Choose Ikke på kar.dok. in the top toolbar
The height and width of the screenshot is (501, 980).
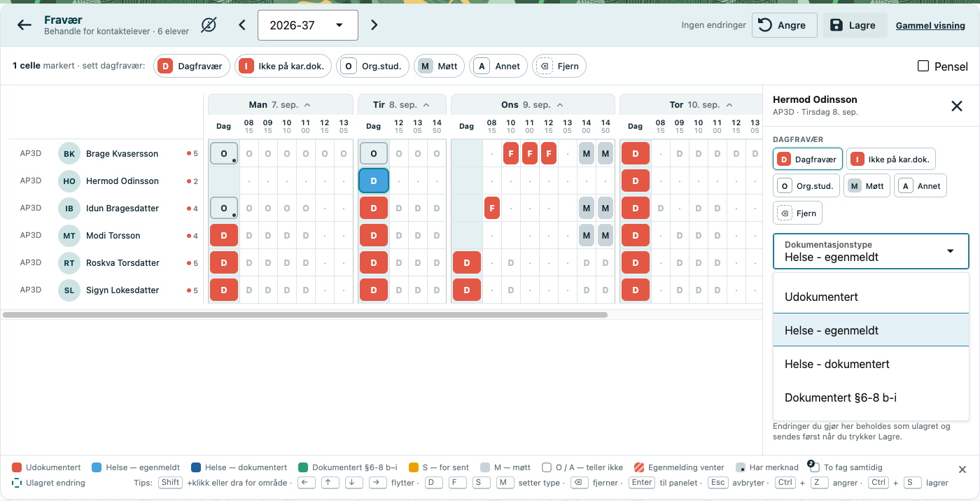(x=283, y=66)
